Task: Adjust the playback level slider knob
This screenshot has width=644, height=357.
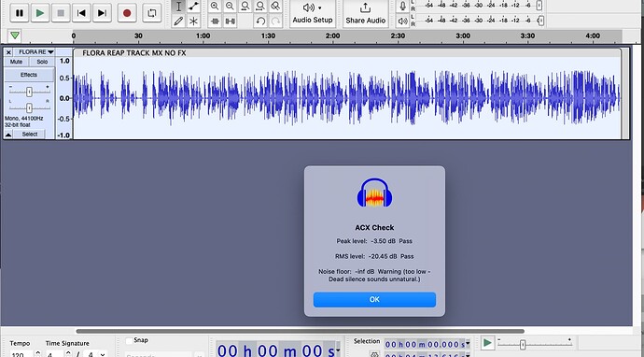Action: click(x=541, y=21)
